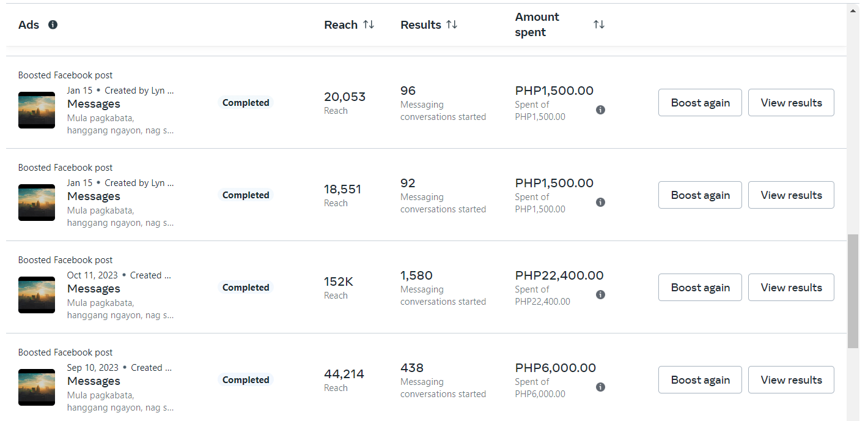Open spend info icon for PHP22,400.00 ad
The width and height of the screenshot is (868, 421).
click(x=600, y=295)
